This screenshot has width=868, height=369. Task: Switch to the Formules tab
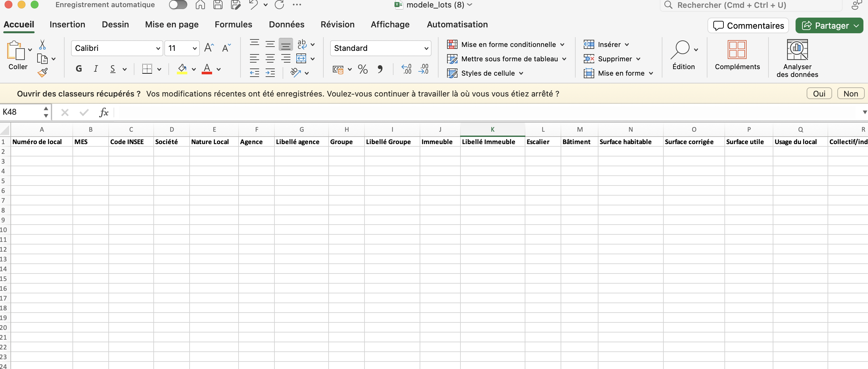pyautogui.click(x=233, y=24)
